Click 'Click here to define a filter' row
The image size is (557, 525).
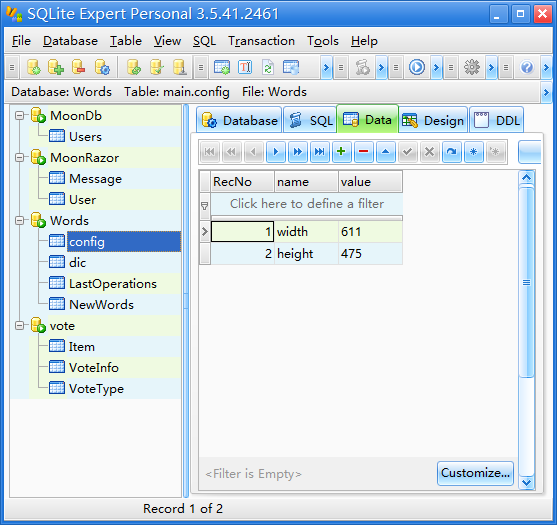(x=307, y=204)
